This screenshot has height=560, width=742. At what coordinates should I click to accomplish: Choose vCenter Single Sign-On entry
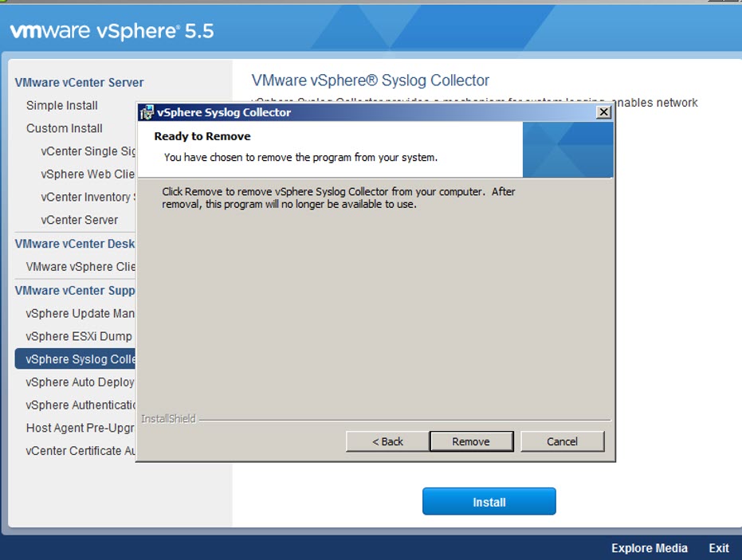pos(88,151)
